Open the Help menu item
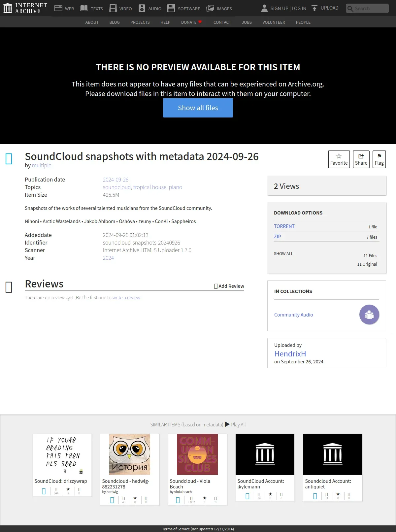 (x=165, y=22)
